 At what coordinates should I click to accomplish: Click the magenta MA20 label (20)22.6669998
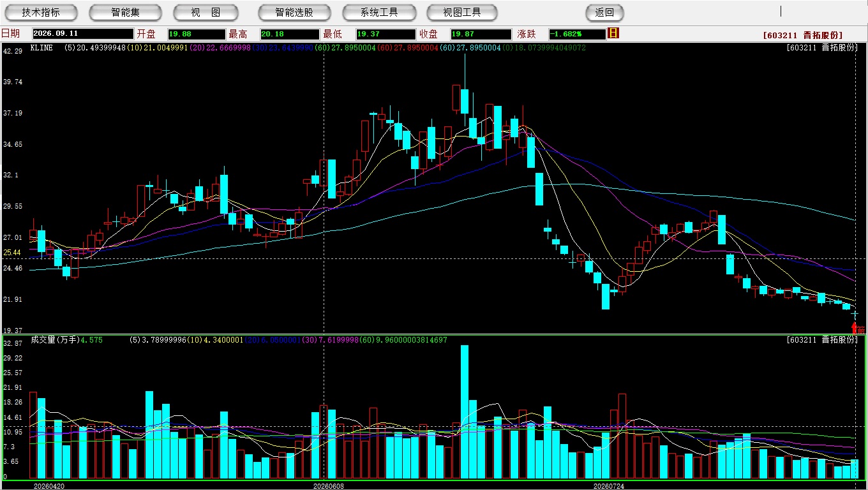pos(220,48)
